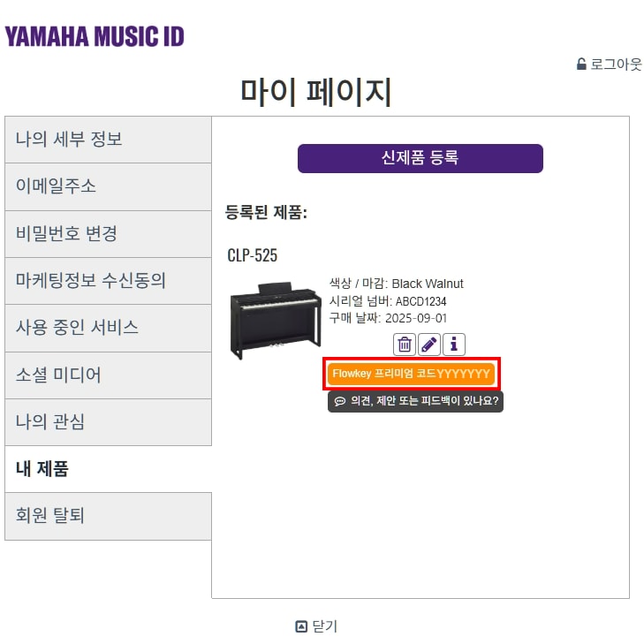Click the Yamaha Music ID logo
The height and width of the screenshot is (644, 644).
[95, 36]
